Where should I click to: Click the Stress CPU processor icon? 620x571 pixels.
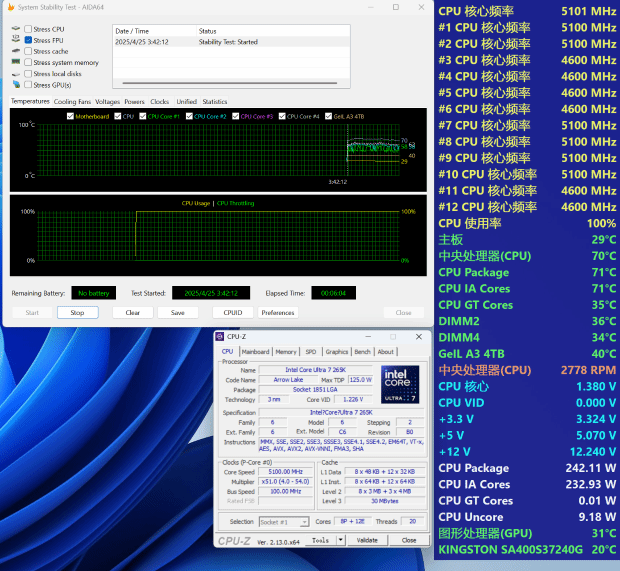pyautogui.click(x=16, y=28)
